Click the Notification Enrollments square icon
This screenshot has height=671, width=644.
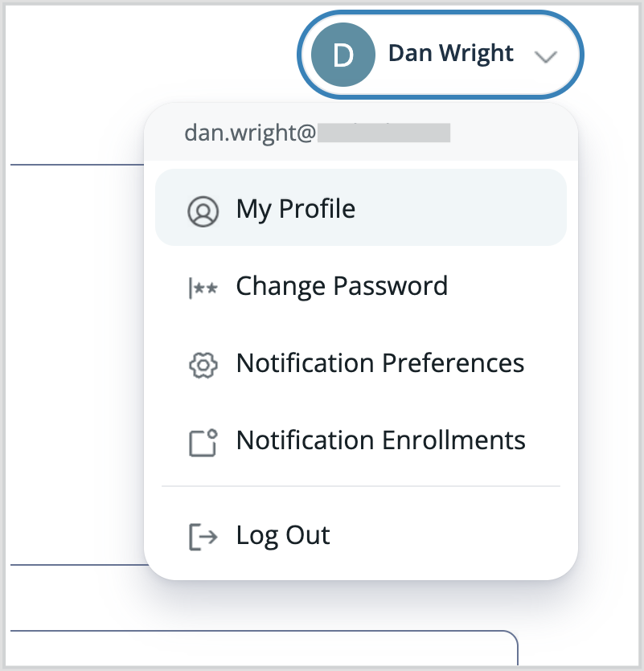(x=203, y=443)
